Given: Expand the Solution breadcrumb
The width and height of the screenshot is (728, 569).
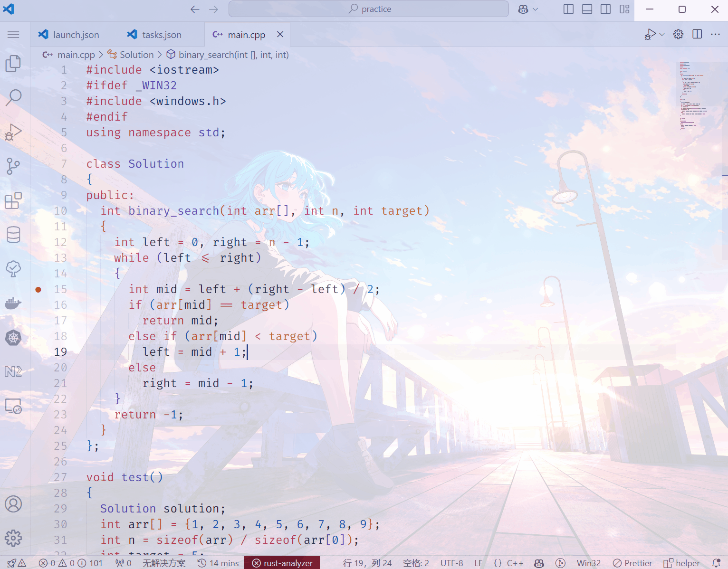Looking at the screenshot, I should click(x=136, y=55).
